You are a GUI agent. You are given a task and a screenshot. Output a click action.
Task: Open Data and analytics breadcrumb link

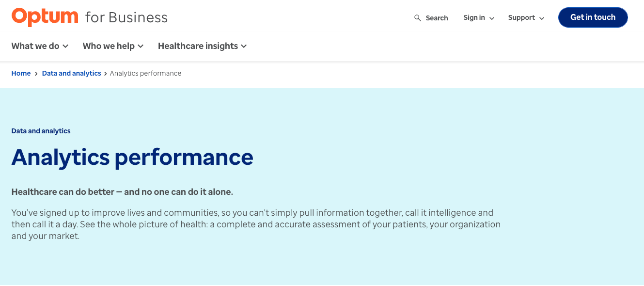coord(72,73)
